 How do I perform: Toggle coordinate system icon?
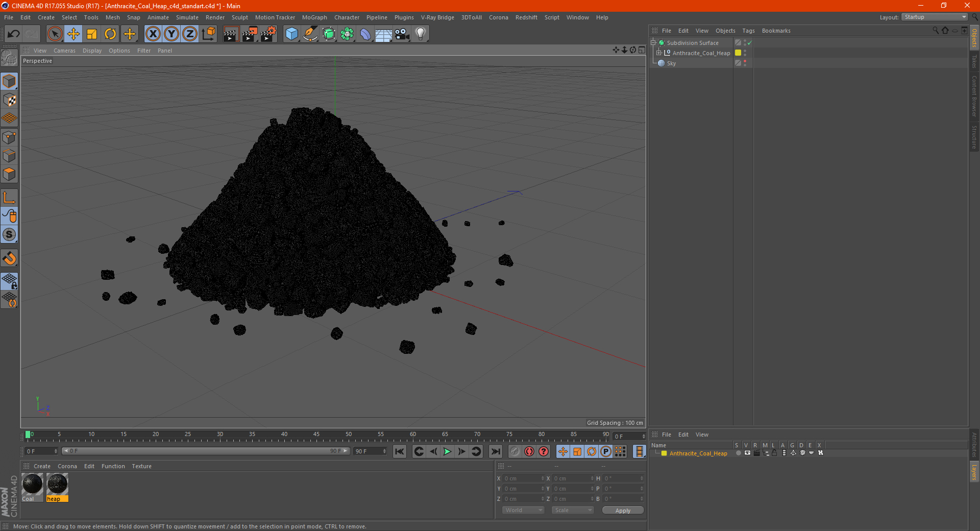coord(208,34)
